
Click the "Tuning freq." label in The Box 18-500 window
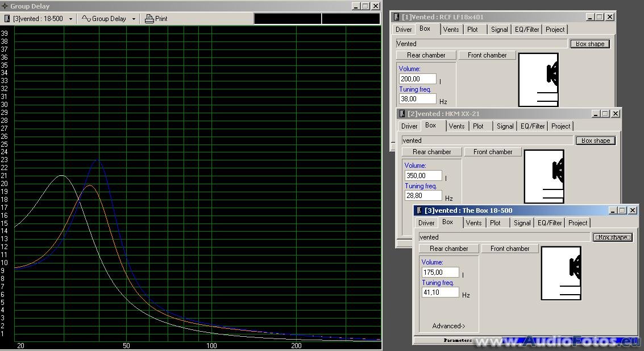438,283
